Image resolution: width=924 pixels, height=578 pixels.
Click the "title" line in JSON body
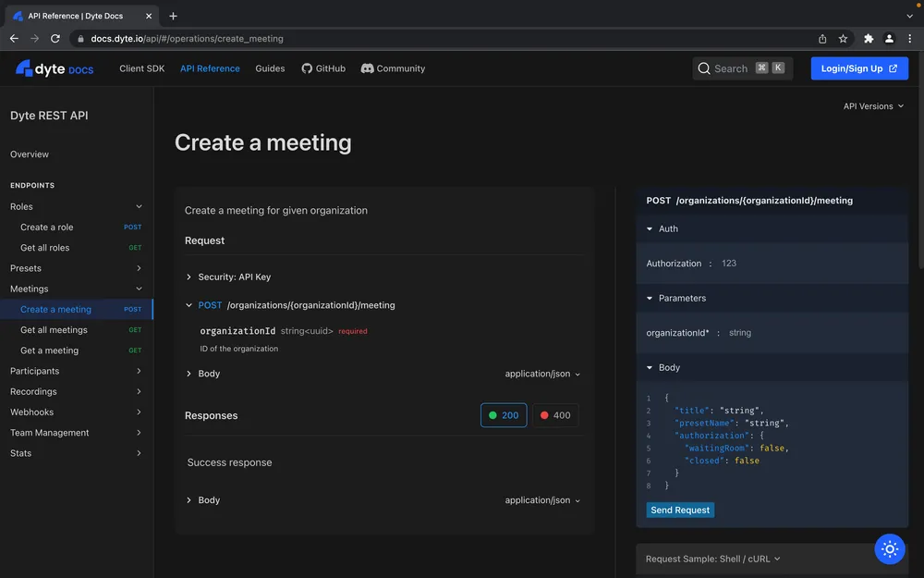point(719,411)
